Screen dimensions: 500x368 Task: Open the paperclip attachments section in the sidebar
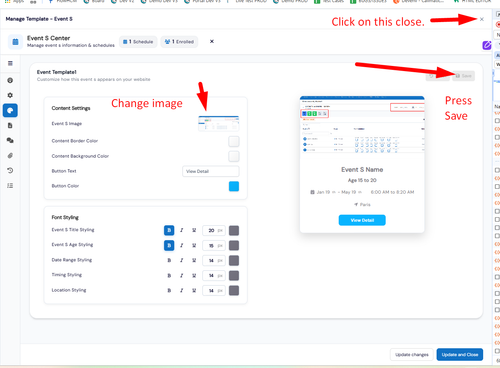(10, 156)
